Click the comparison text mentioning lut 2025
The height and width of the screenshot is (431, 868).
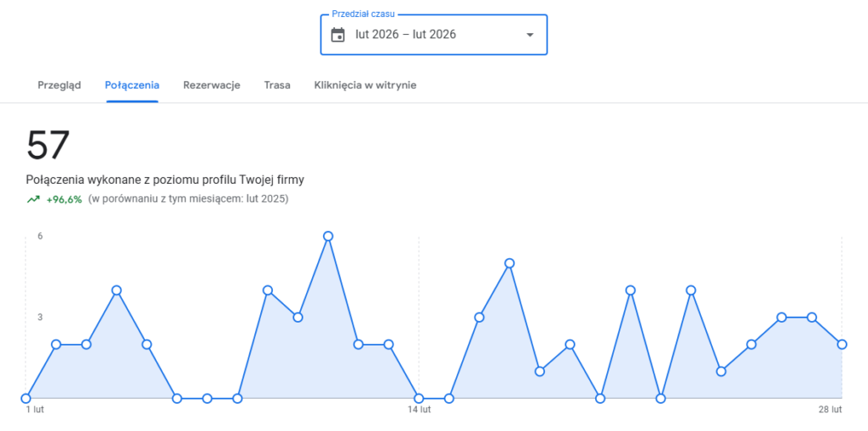tap(188, 200)
